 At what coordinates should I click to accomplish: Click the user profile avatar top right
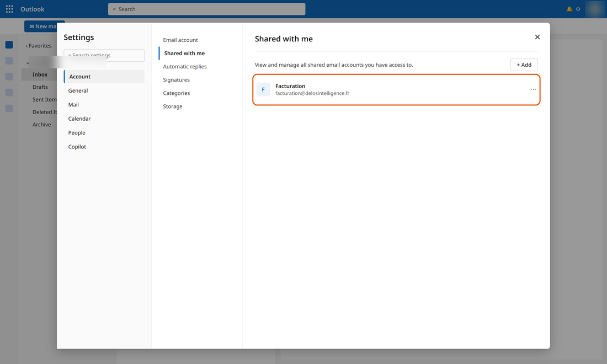click(x=595, y=9)
